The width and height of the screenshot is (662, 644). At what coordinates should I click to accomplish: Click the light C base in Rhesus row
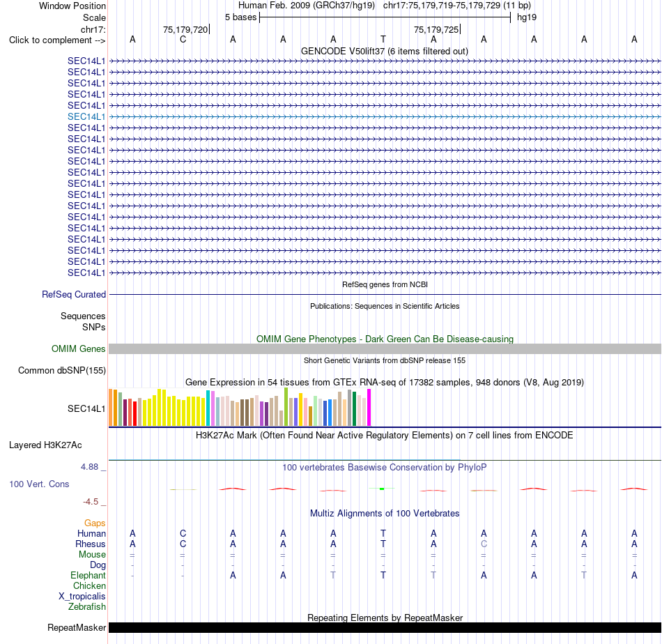[484, 544]
